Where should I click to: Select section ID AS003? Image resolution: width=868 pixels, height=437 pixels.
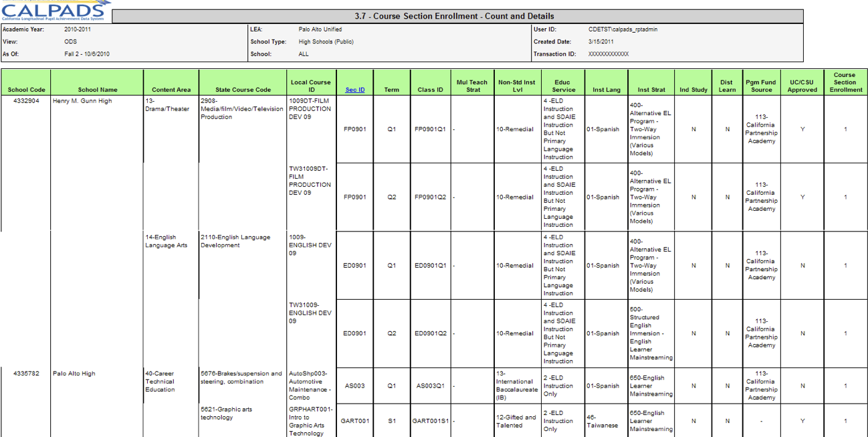pos(354,386)
